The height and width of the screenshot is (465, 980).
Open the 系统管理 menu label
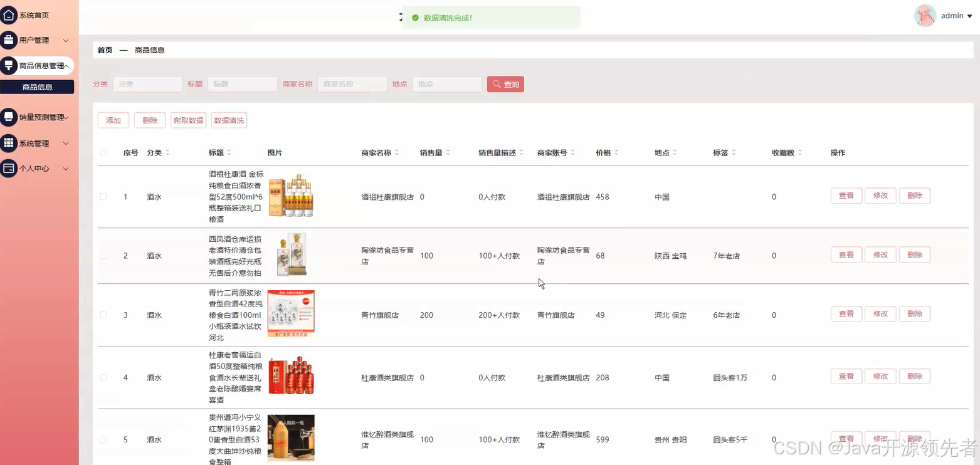point(34,144)
